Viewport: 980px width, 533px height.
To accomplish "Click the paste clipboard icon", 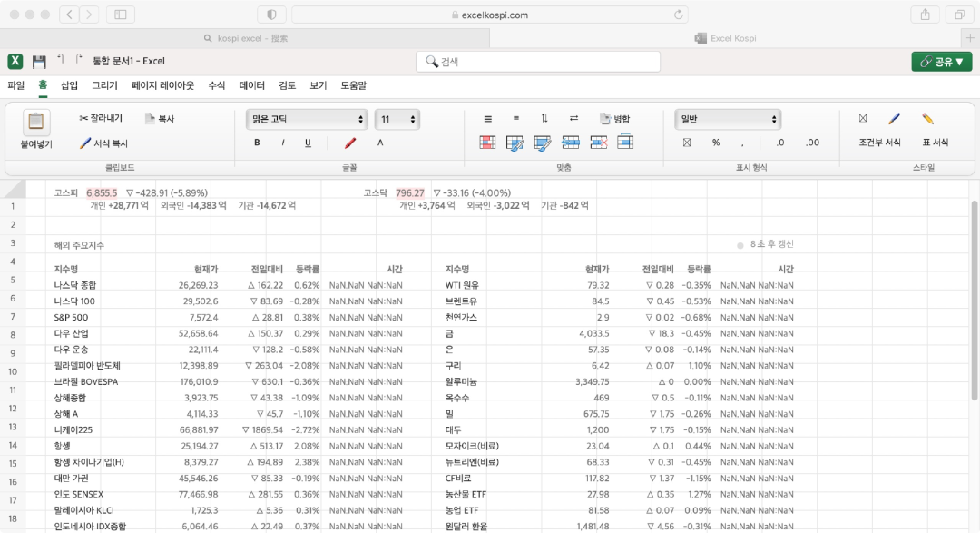I will click(36, 122).
